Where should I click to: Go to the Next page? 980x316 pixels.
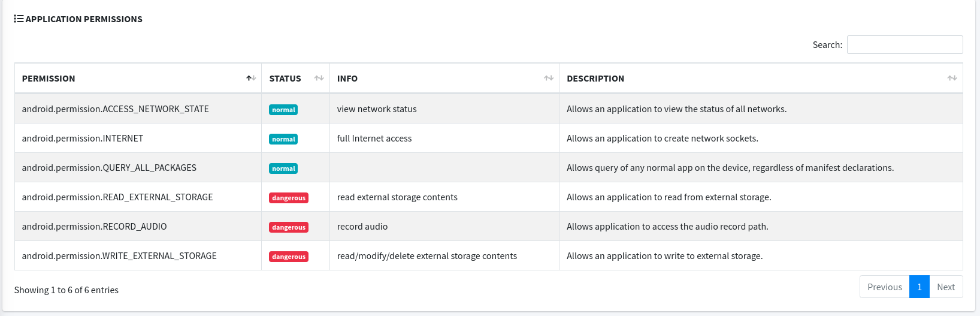click(946, 287)
